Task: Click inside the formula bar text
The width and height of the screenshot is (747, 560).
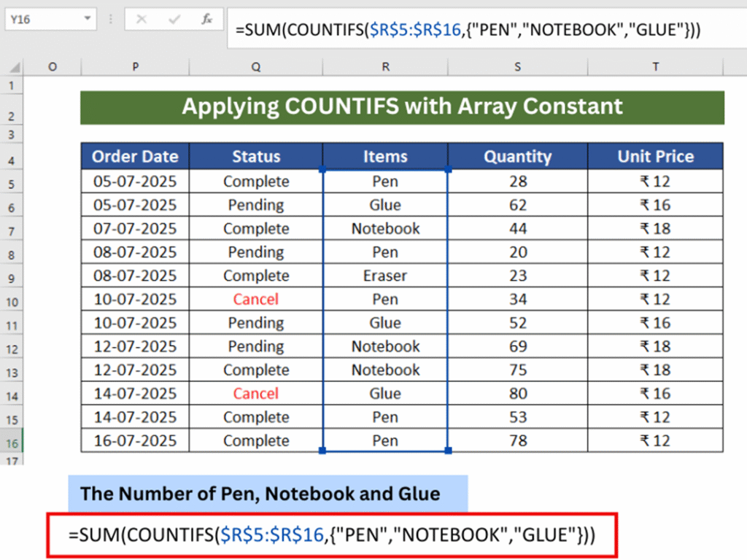Action: [468, 29]
